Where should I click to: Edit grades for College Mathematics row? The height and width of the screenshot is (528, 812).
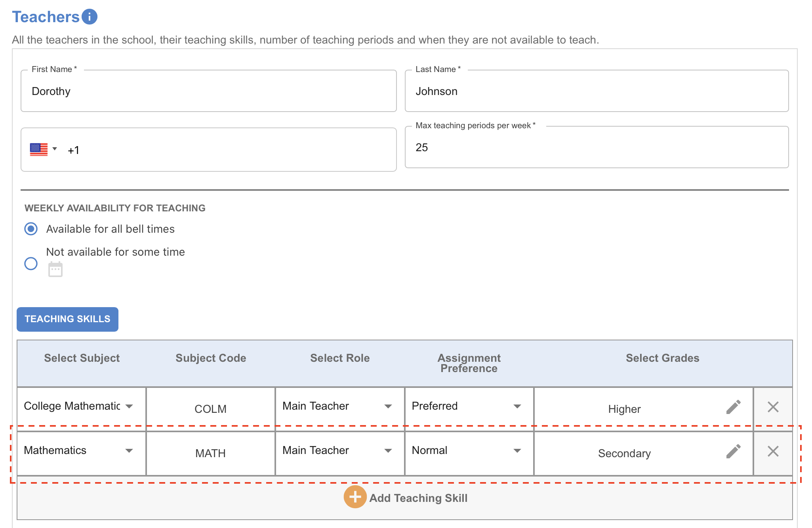(x=733, y=407)
